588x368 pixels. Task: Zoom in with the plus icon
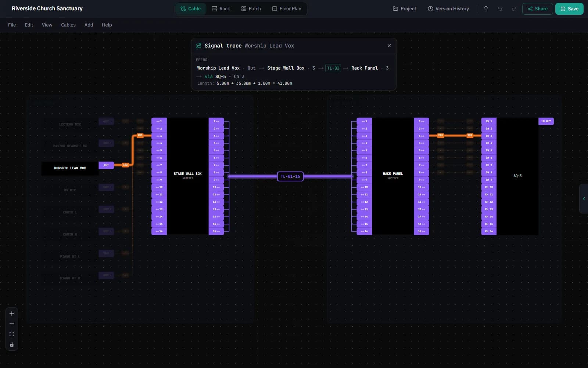12,314
